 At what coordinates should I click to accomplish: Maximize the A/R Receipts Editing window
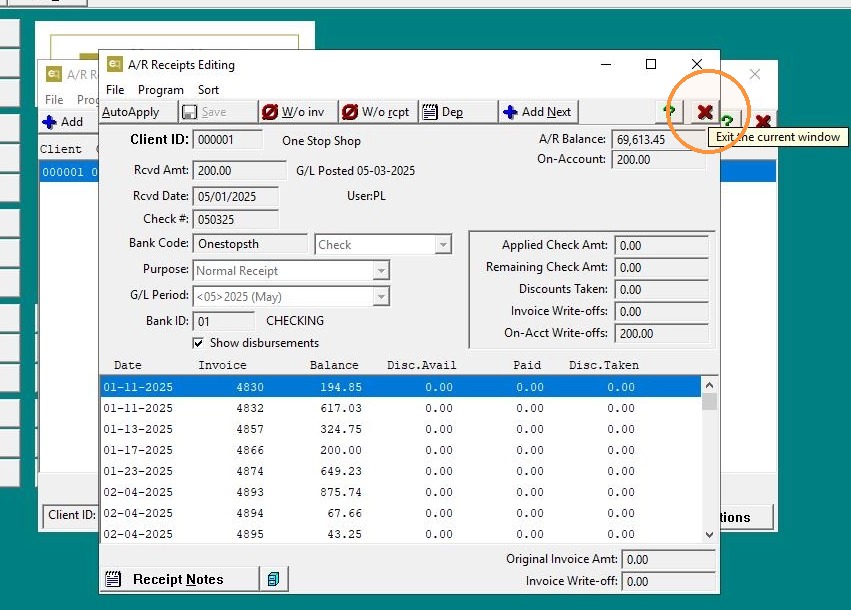(651, 64)
